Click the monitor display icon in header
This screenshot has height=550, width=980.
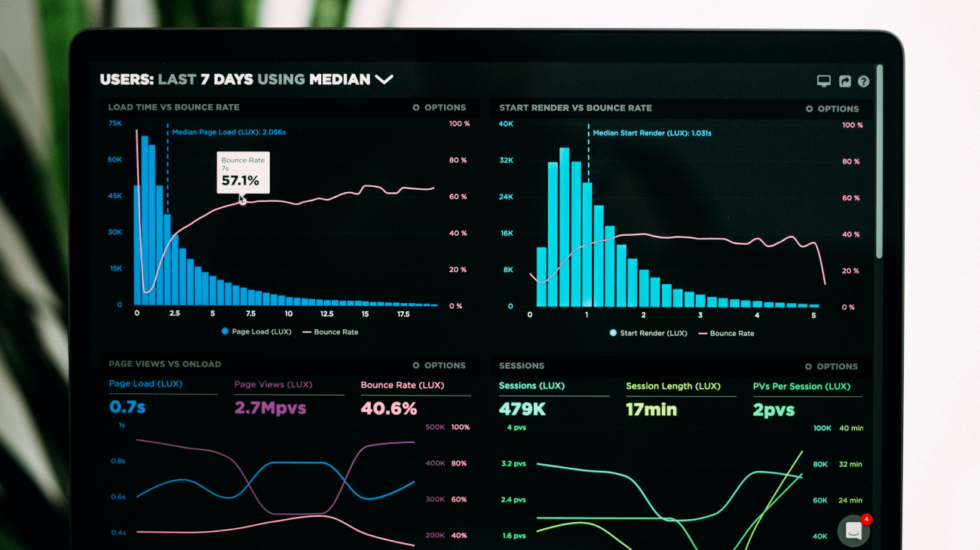824,81
